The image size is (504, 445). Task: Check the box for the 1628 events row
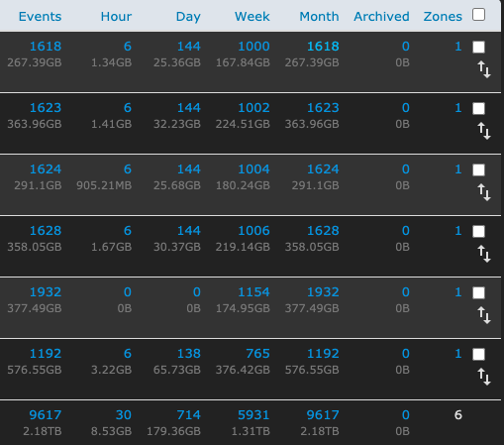[x=478, y=231]
